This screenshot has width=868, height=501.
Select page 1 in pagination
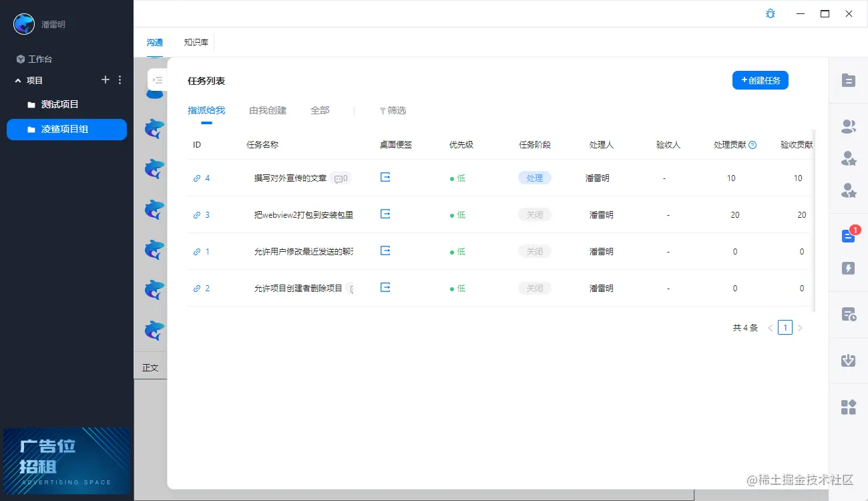(x=785, y=328)
